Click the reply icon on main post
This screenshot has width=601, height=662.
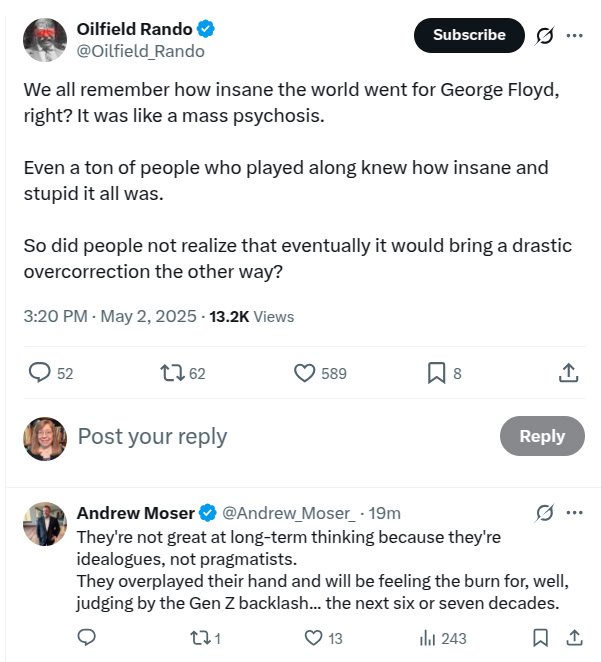40,373
